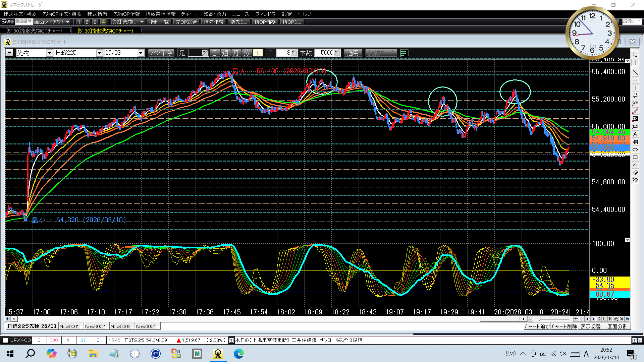The height and width of the screenshot is (362, 644).
Task: Select the eraser tool in side toolbar
Action: point(635,173)
